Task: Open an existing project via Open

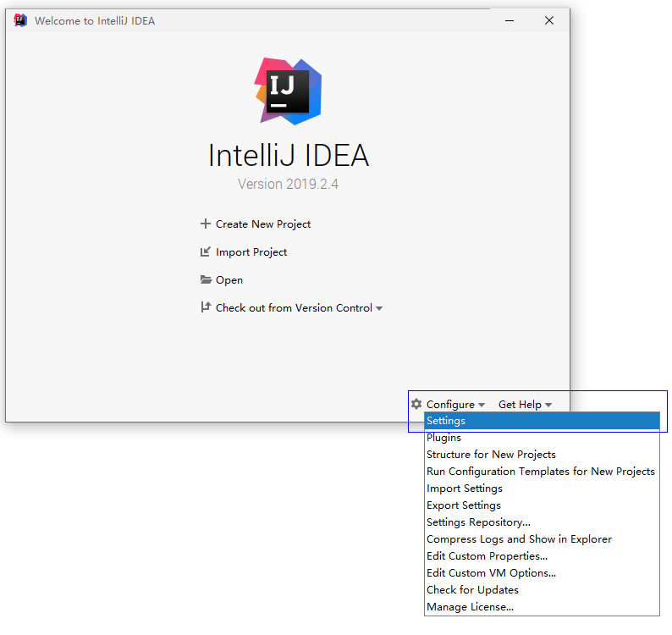Action: [x=229, y=280]
